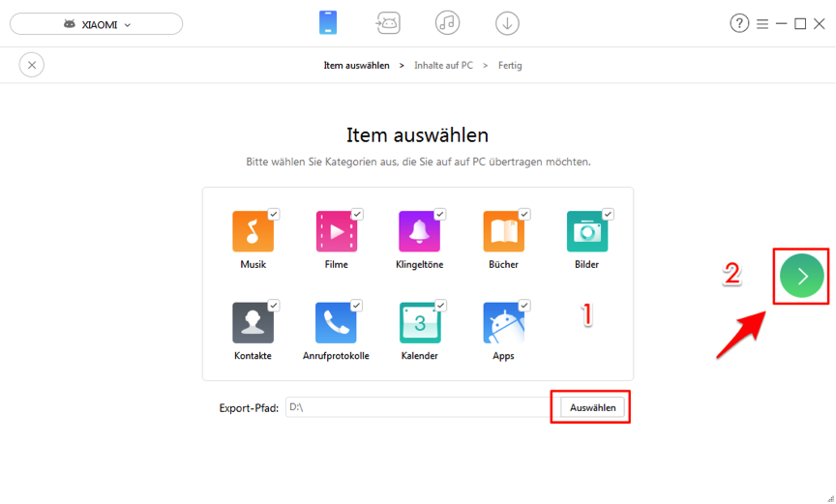Click the Android icon beside XIAOMI

point(70,24)
